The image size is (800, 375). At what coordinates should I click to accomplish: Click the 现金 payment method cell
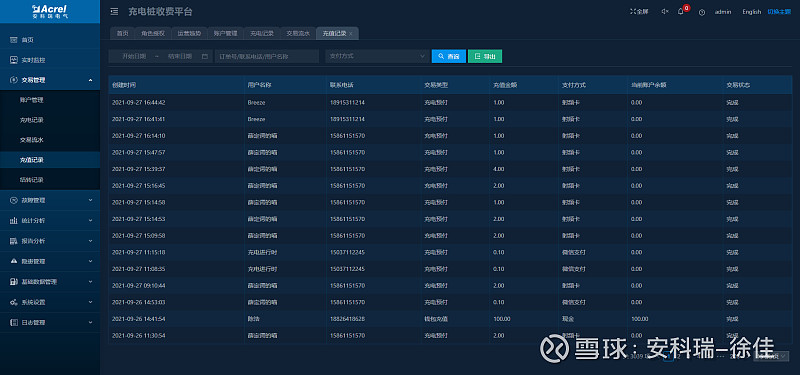pos(568,319)
